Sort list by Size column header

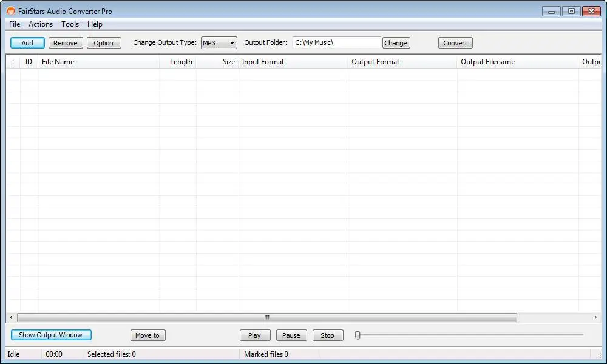coord(217,62)
